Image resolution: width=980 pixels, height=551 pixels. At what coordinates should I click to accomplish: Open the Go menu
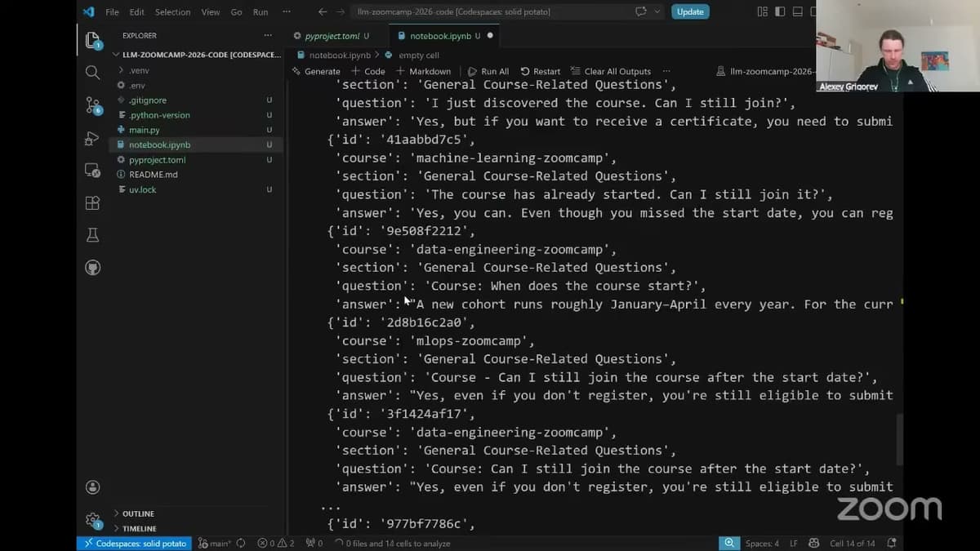tap(236, 11)
